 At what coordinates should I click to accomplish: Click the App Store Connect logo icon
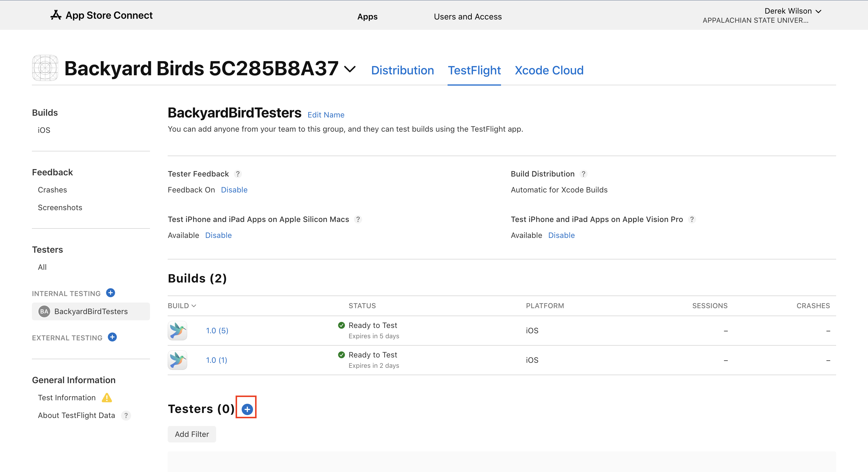56,15
